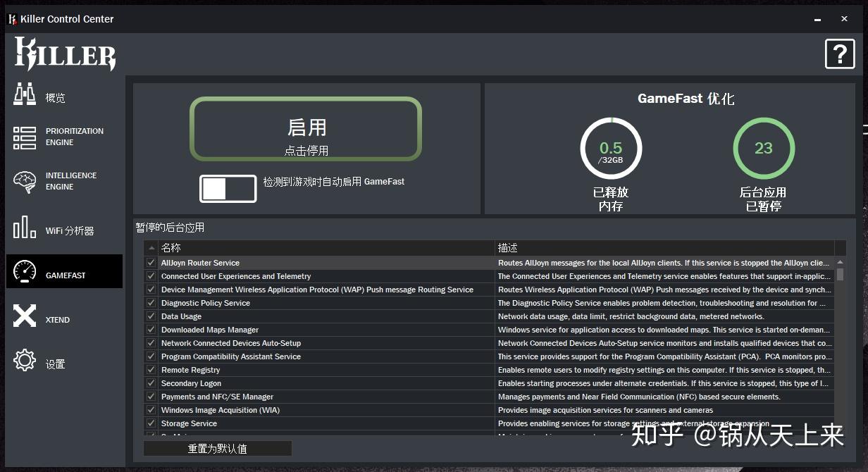This screenshot has width=868, height=472.
Task: Click the 启用 button to disable GameFast
Action: coord(306,130)
